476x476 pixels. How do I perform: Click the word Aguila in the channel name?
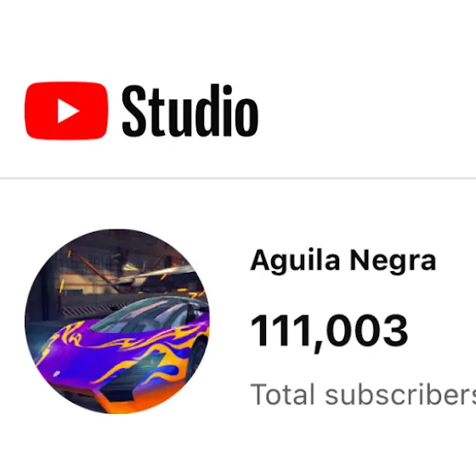(295, 261)
